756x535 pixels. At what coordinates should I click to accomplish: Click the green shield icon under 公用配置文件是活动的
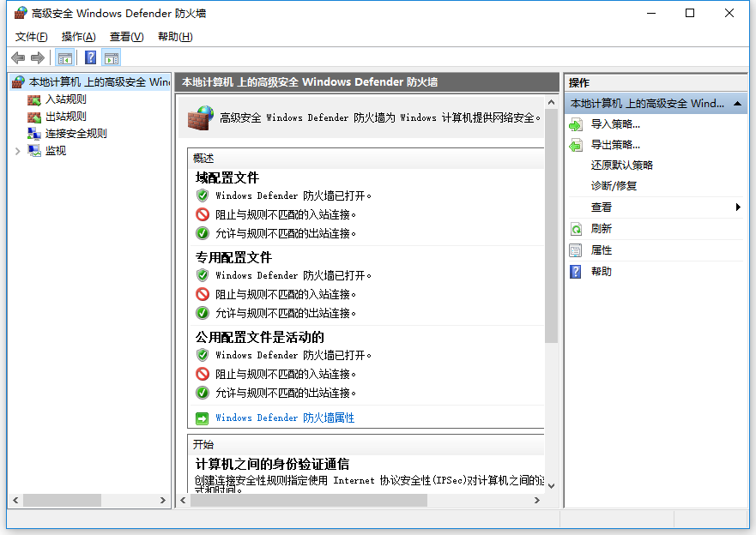(203, 355)
